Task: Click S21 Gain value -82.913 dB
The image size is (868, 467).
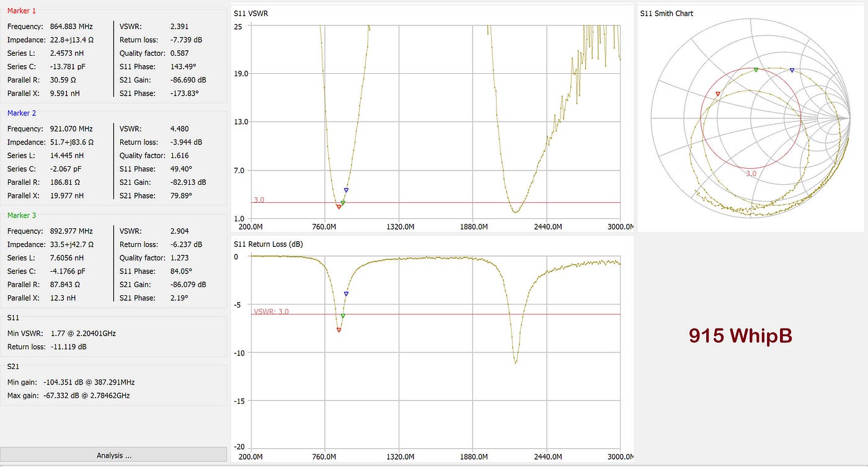Action: click(188, 182)
